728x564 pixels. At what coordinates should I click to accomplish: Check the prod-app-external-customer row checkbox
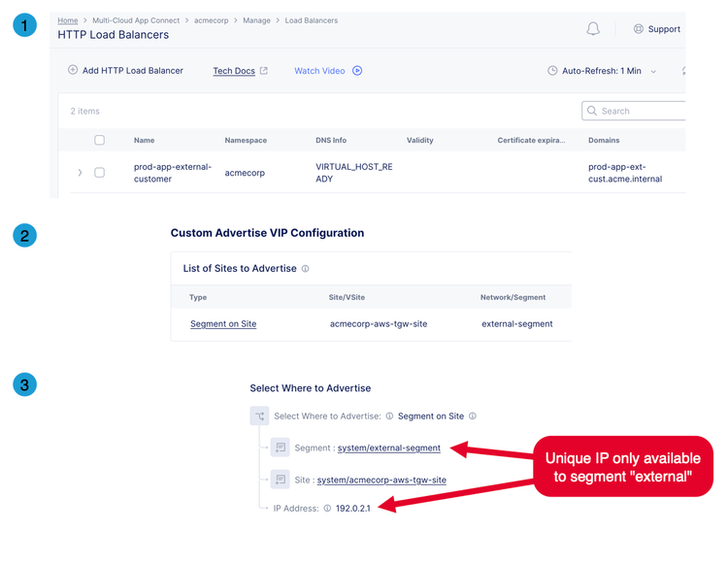99,173
